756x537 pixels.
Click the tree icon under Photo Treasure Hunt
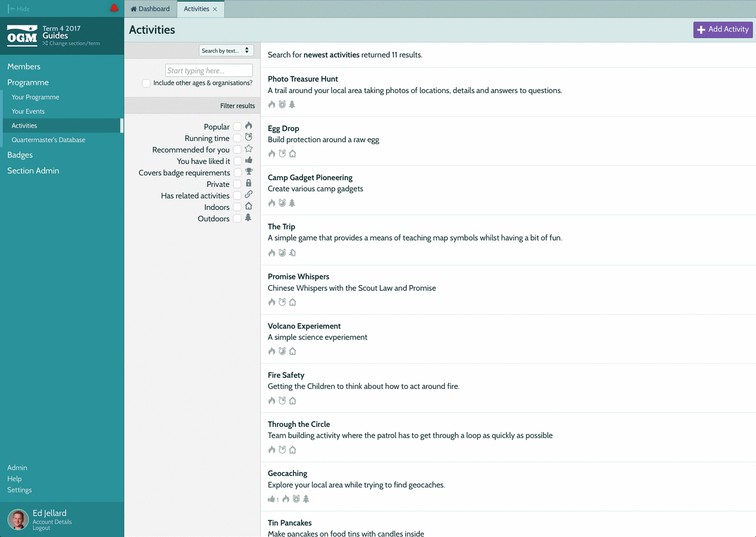292,104
